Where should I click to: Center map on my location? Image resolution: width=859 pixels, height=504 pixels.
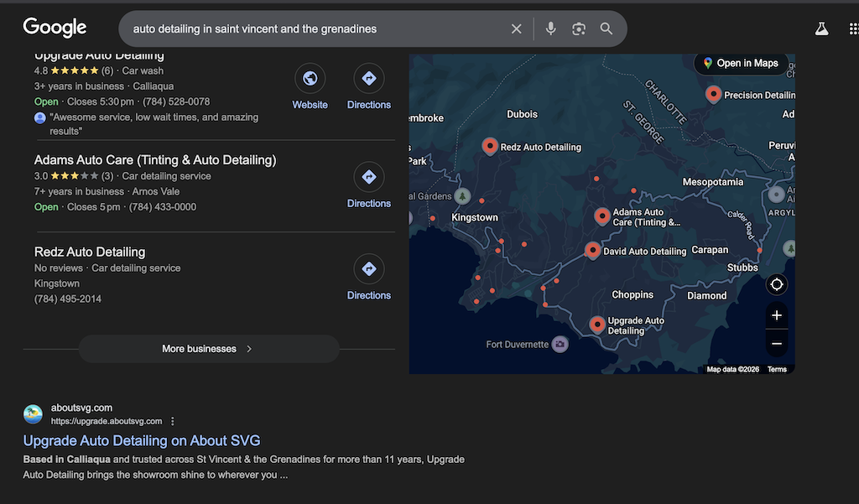[x=777, y=284]
